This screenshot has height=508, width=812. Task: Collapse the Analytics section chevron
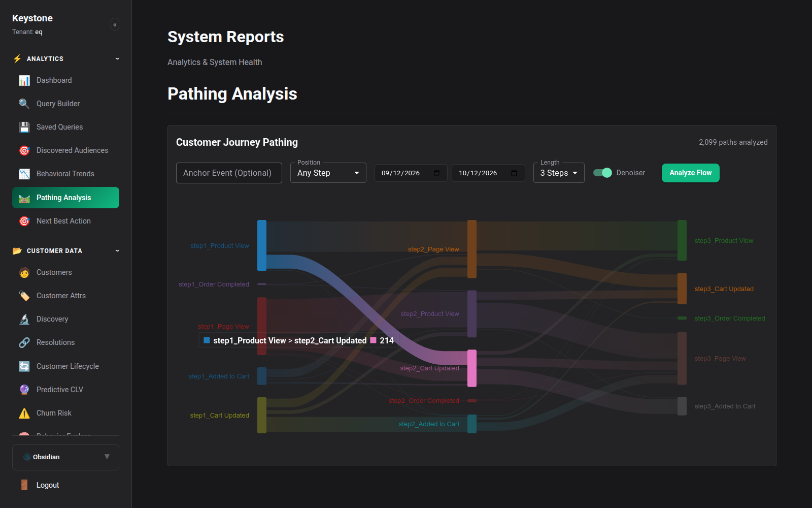[117, 58]
